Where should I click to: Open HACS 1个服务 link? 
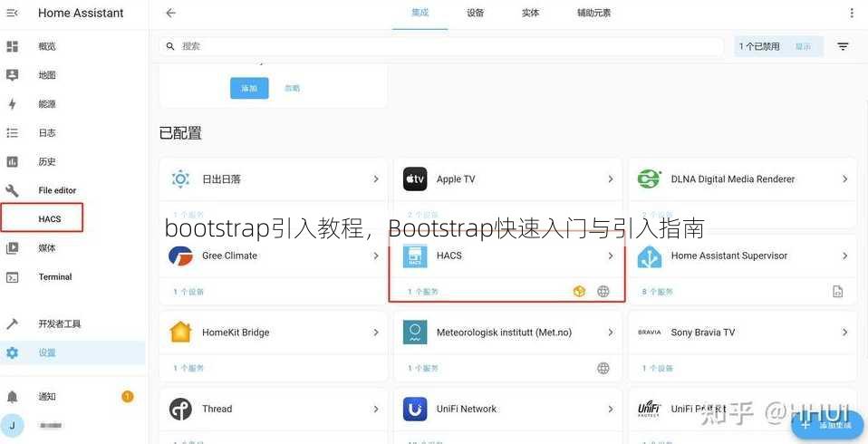pos(423,292)
